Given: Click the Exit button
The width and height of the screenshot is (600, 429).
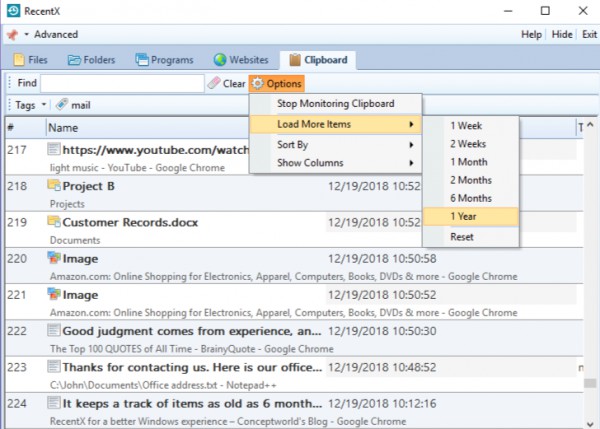Looking at the screenshot, I should pyautogui.click(x=589, y=34).
